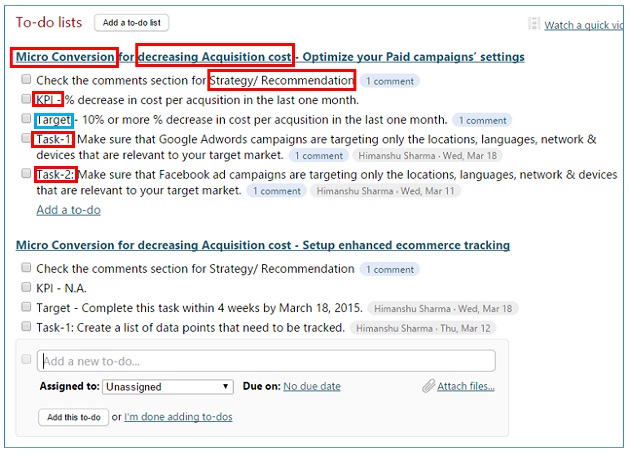This screenshot has width=630, height=457.
Task: Open the 1 comment badge on the Target item
Action: [x=482, y=120]
